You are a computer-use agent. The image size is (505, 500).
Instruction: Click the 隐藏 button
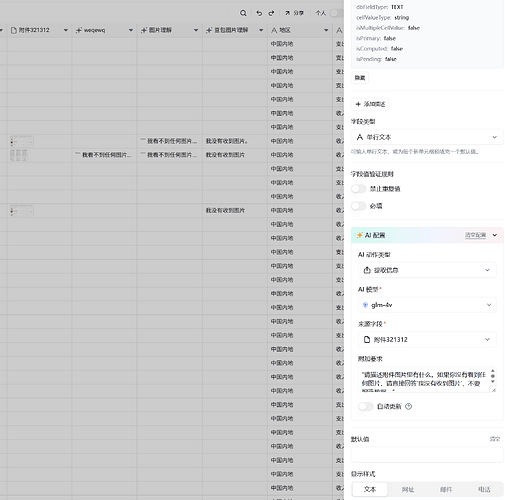pyautogui.click(x=360, y=78)
